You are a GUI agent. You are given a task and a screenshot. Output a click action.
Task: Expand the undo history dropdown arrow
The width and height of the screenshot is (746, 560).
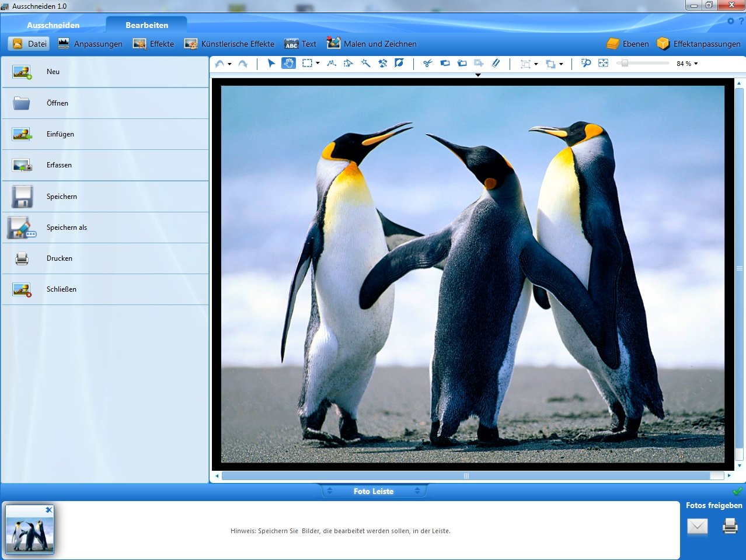(x=229, y=64)
